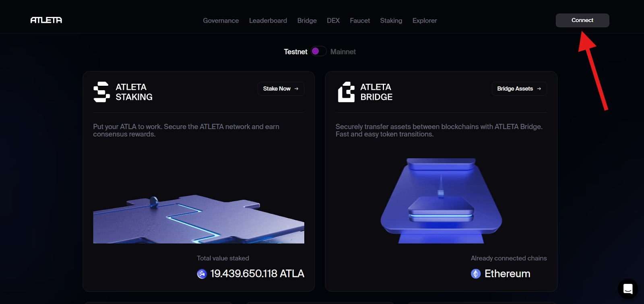Click the ATLETA Bridge logo icon

(346, 92)
